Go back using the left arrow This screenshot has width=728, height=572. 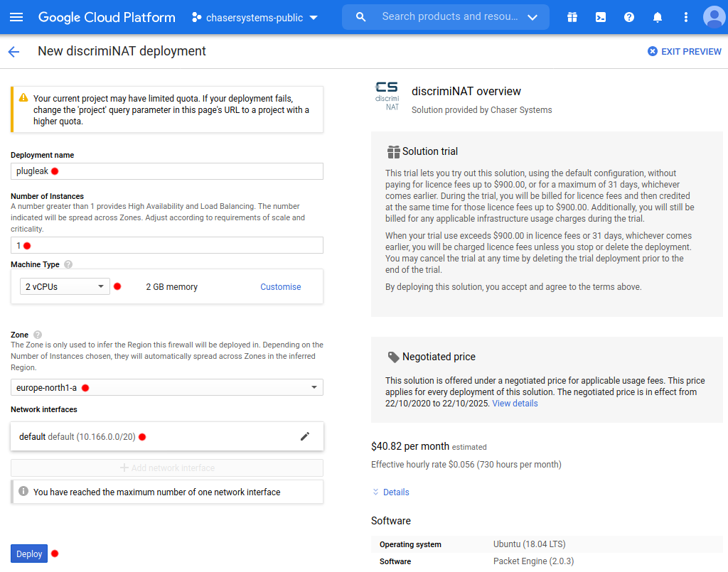point(14,51)
